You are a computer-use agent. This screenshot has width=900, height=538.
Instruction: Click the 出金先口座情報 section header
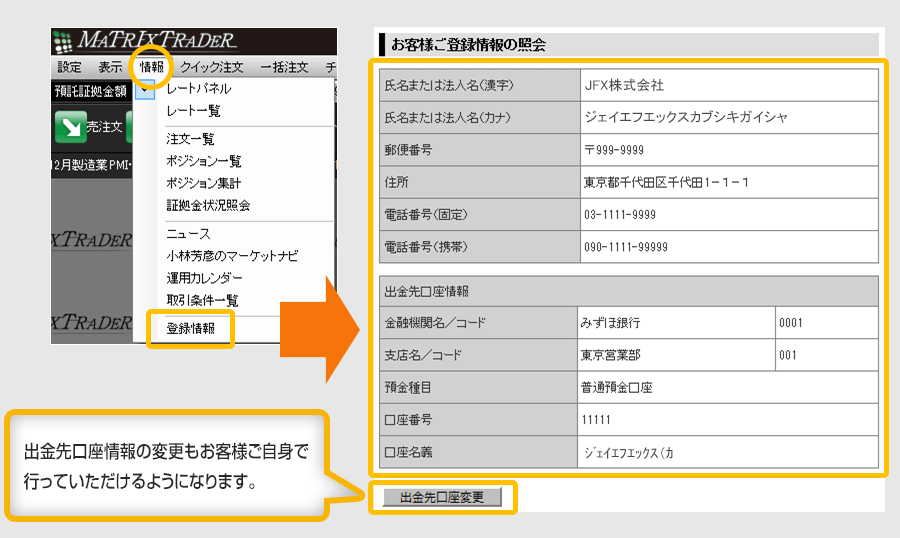pos(629,291)
